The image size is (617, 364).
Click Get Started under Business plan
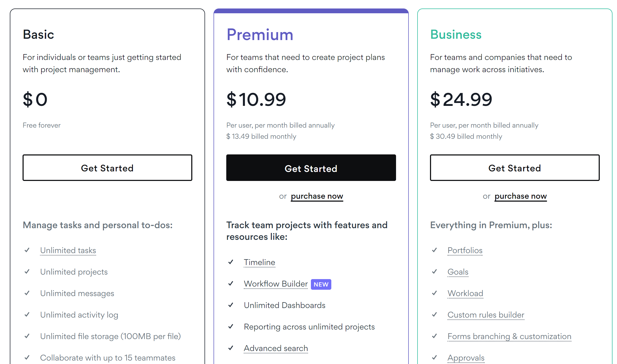point(515,168)
